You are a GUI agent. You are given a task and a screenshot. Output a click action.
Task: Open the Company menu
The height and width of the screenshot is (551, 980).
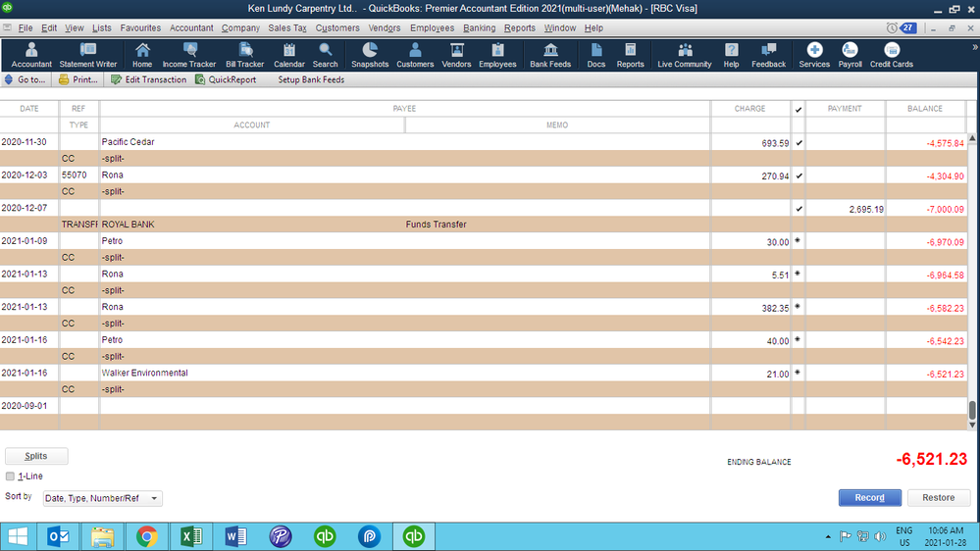(240, 28)
